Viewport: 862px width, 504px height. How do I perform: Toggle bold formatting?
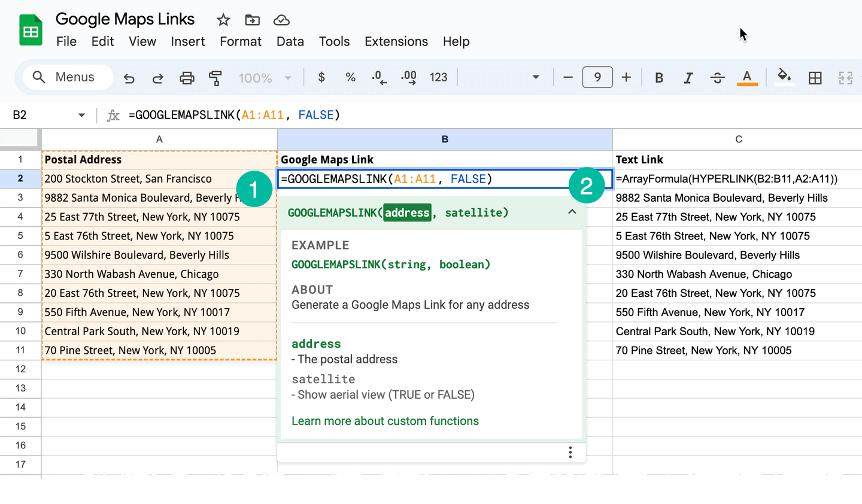659,78
